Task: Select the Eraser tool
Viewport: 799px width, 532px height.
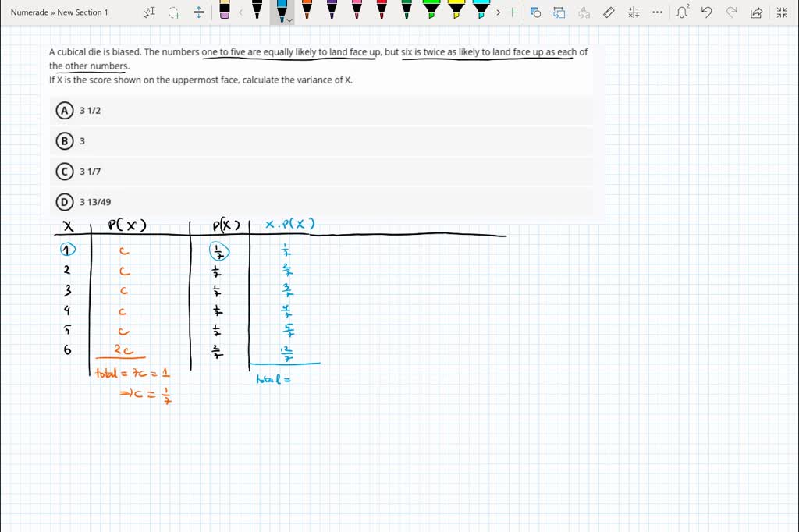Action: (x=225, y=11)
